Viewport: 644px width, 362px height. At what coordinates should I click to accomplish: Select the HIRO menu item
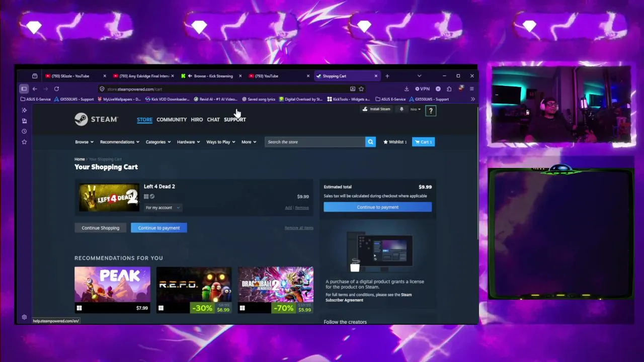coord(197,120)
